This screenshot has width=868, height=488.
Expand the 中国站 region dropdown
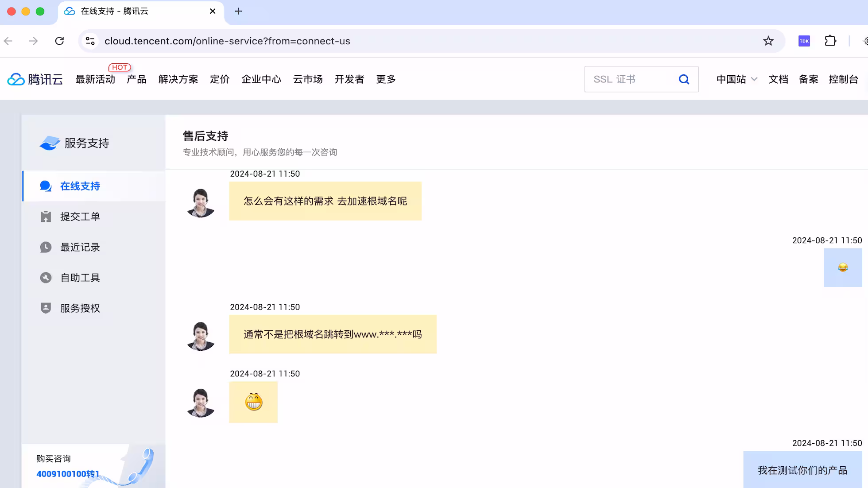pyautogui.click(x=736, y=79)
